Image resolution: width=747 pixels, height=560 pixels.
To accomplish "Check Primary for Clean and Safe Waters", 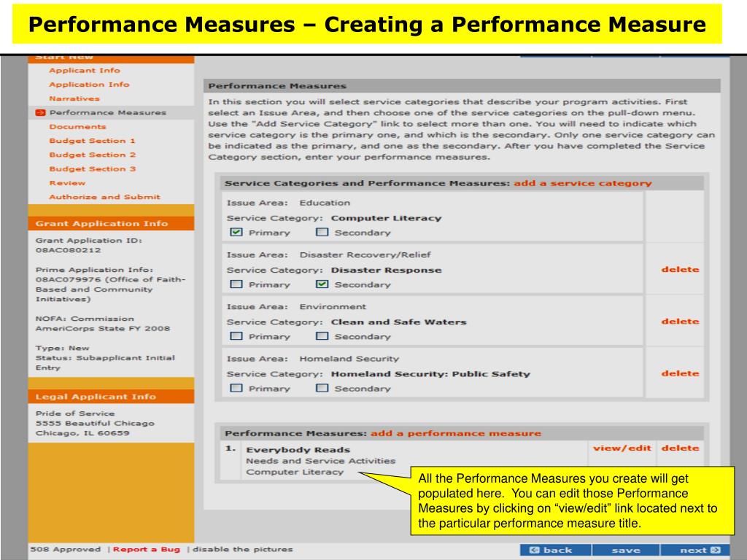I will (x=236, y=335).
